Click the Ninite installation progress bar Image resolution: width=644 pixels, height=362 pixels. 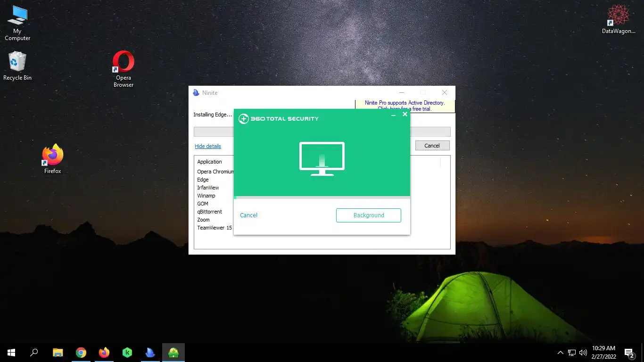pos(322,132)
